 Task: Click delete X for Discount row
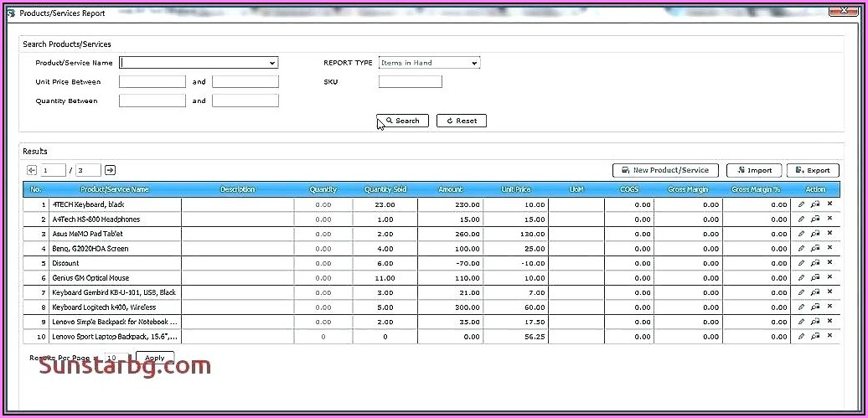829,263
